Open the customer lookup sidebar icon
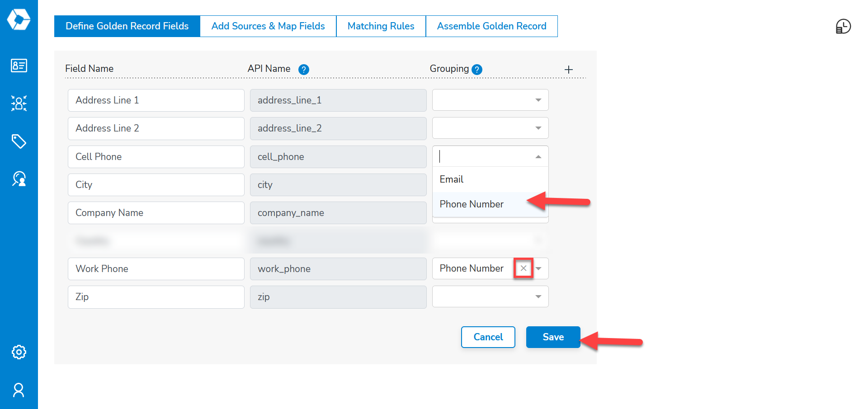 coord(19,179)
